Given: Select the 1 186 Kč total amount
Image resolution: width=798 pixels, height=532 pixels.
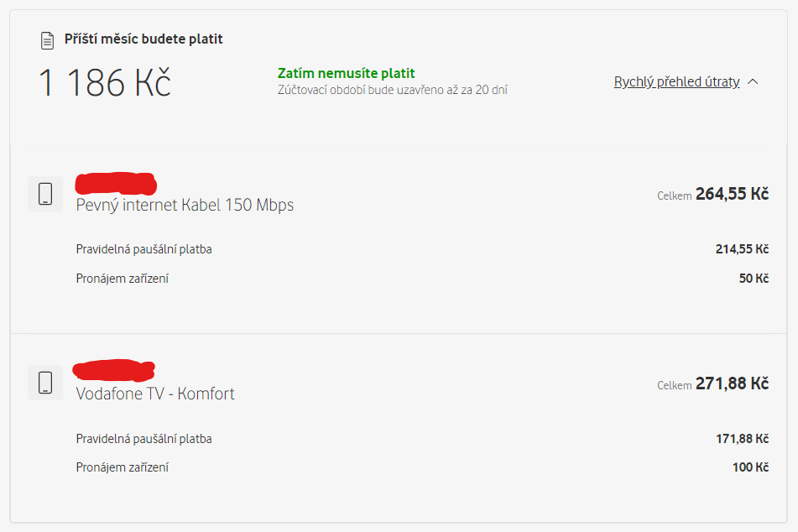Looking at the screenshot, I should click(x=105, y=83).
